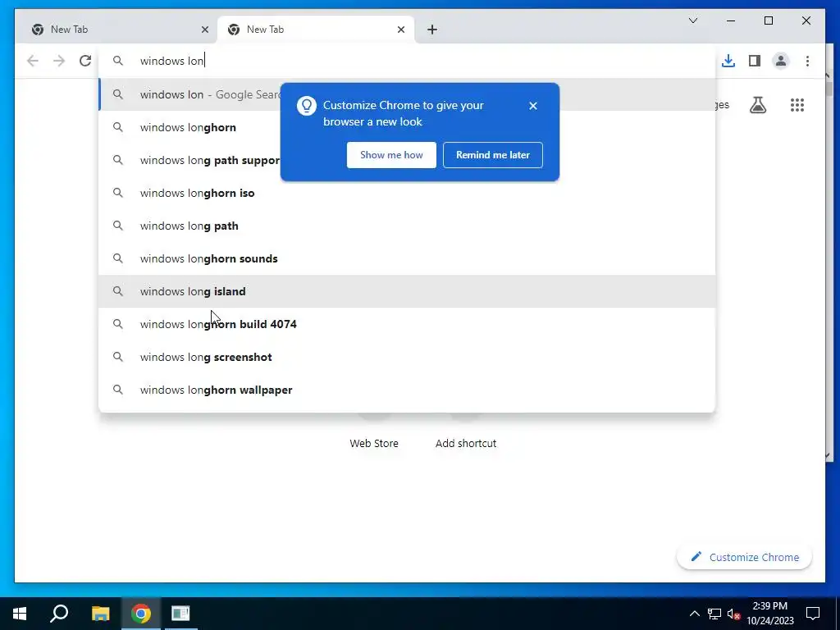Open Chrome three-dot menu
This screenshot has width=840, height=630.
[807, 61]
